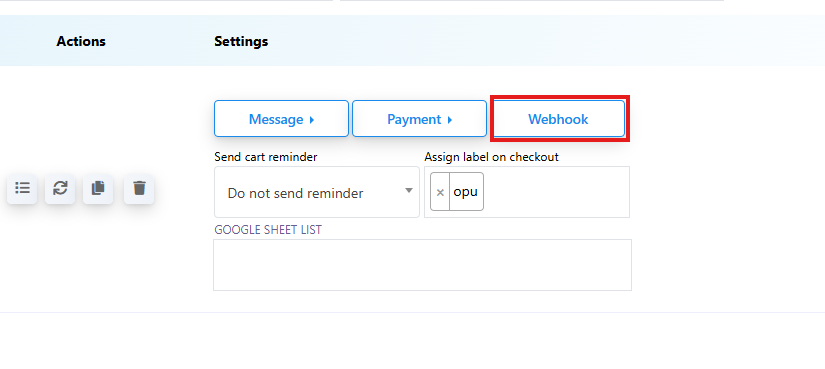Click the duplicate copy icon
This screenshot has width=825, height=369.
pos(98,188)
